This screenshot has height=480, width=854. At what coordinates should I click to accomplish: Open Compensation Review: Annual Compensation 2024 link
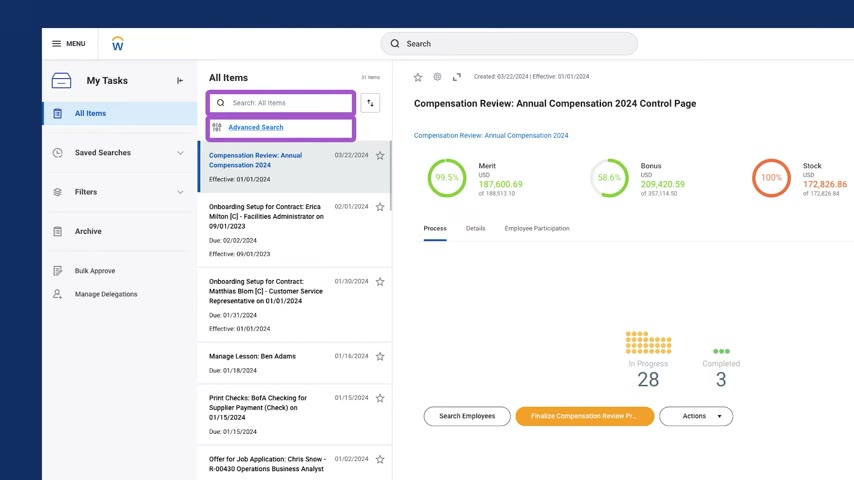click(491, 135)
